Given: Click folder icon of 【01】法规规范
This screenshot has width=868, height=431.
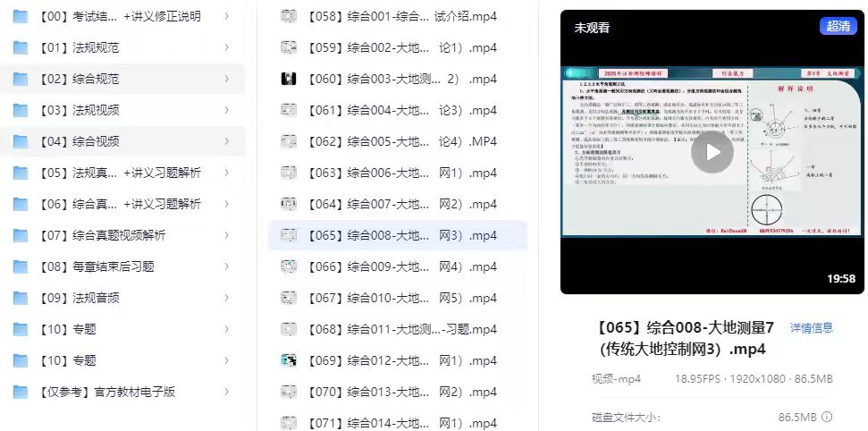Looking at the screenshot, I should pos(21,47).
